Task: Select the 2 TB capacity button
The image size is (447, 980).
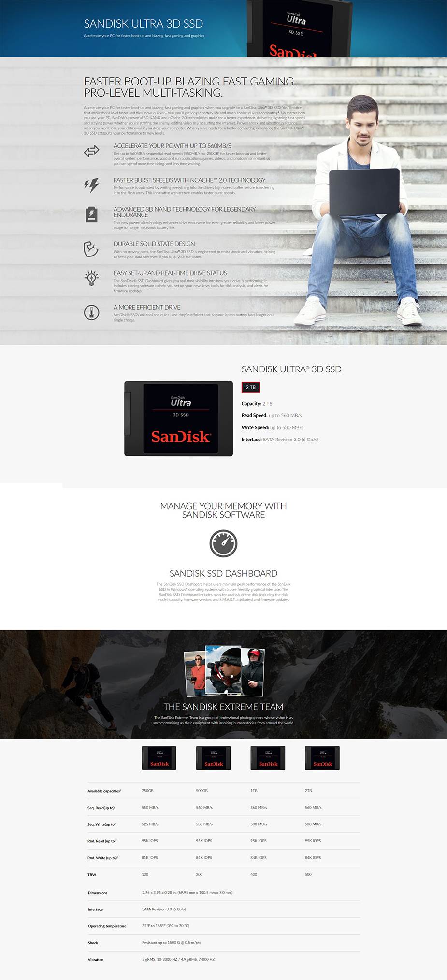Action: [251, 387]
